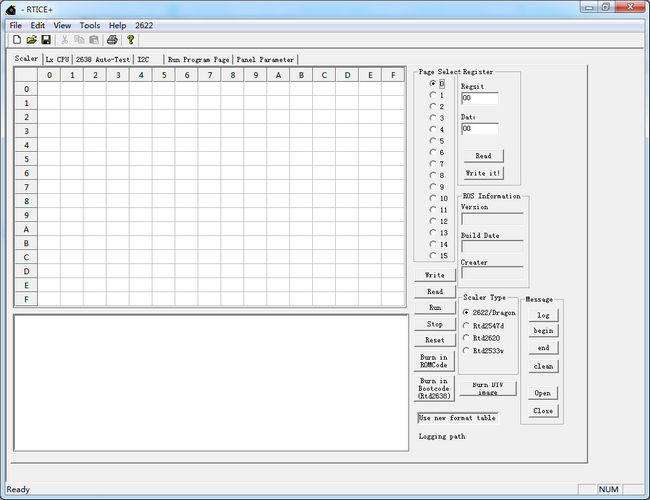Select page 10 radio button
Screen dimensions: 650x500
[433, 198]
